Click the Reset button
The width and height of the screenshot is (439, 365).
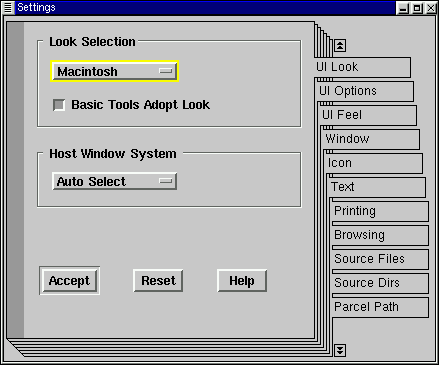(x=158, y=280)
